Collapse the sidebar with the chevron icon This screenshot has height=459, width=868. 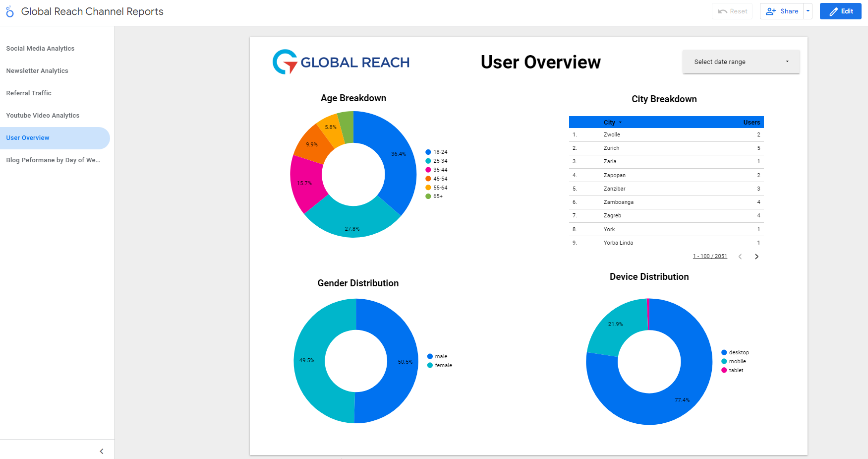pos(102,451)
